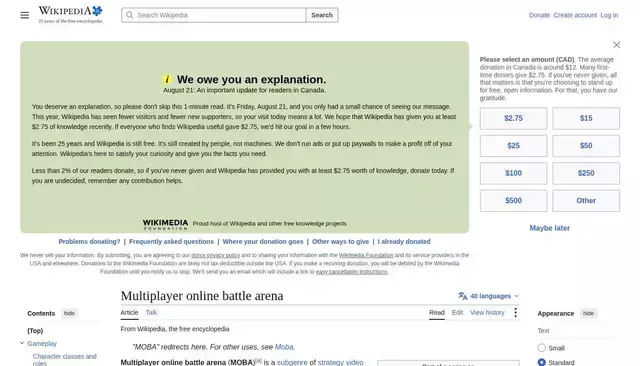Collapse the Gameplay contents section

coord(22,343)
